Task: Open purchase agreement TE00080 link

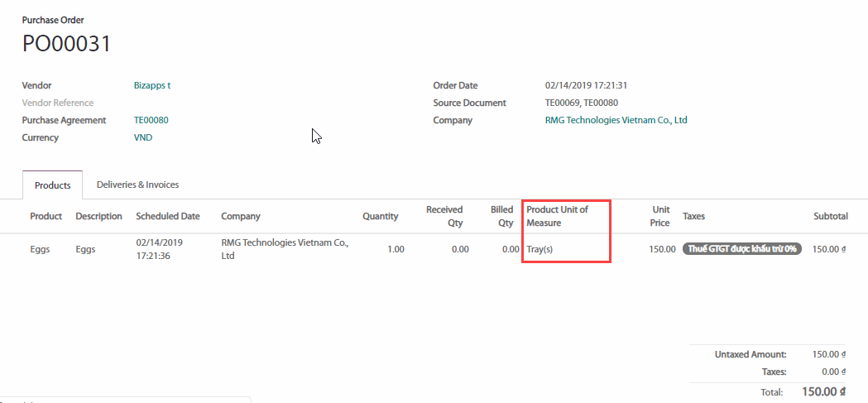Action: tap(151, 120)
